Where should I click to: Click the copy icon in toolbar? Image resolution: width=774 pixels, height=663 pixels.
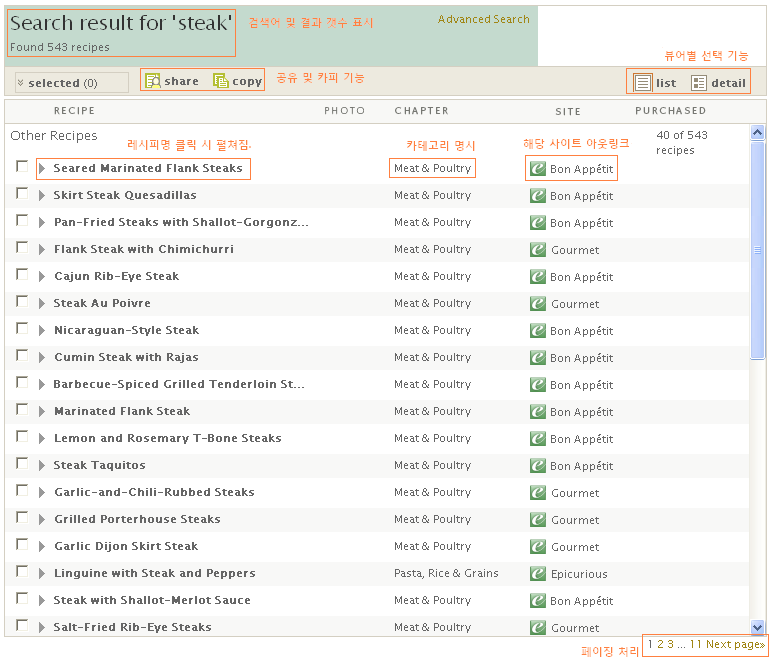[221, 80]
